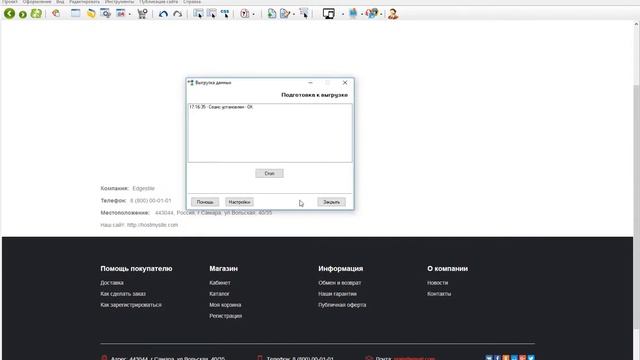The height and width of the screenshot is (360, 640).
Task: Open the Редактировать menu
Action: click(84, 2)
